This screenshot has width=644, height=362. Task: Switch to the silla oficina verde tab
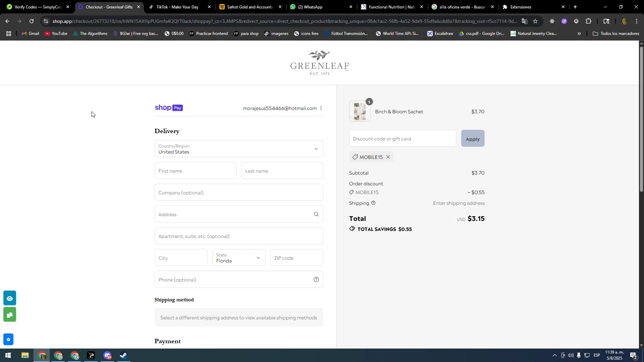click(x=462, y=7)
